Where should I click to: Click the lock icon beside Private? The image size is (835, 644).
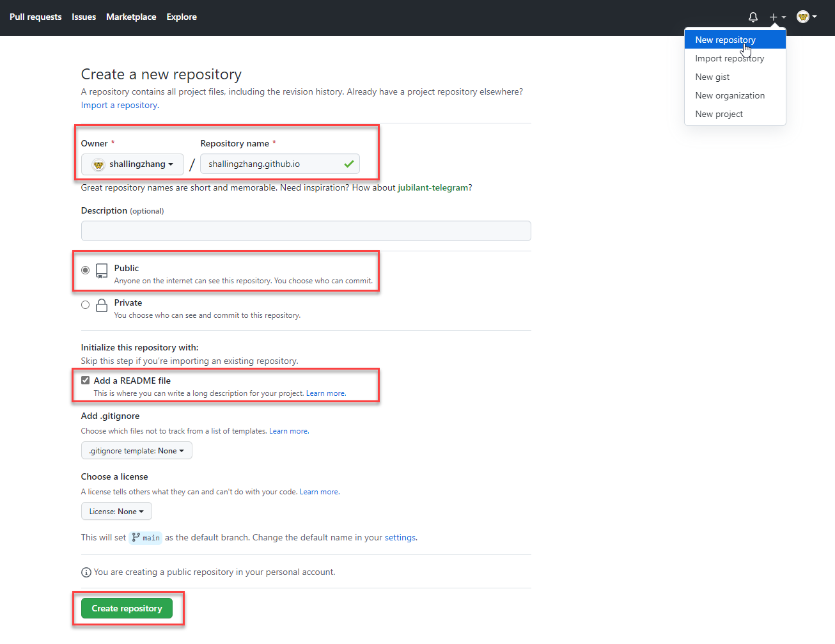[x=102, y=305]
